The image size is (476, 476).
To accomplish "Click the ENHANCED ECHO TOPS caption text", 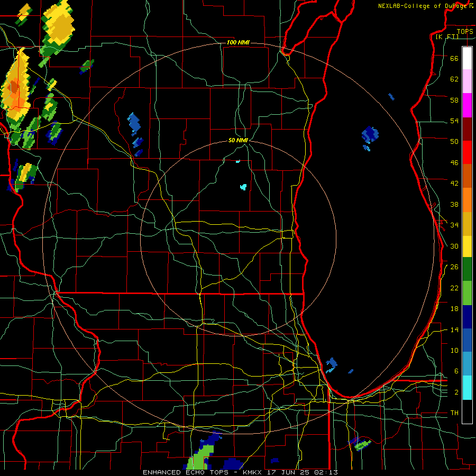I will 186,472.
